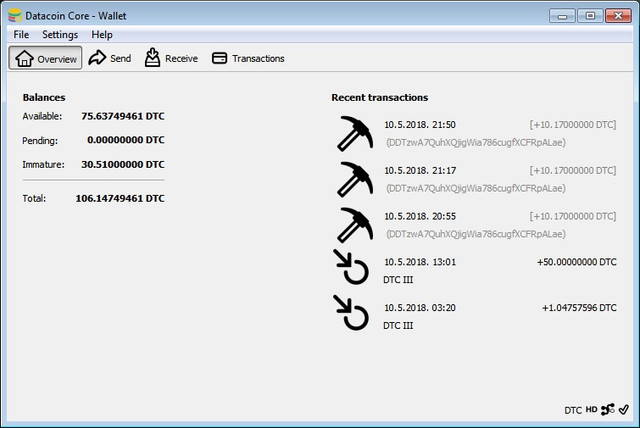Viewport: 640px width, 428px height.
Task: Click the Total: label
Action: [34, 198]
